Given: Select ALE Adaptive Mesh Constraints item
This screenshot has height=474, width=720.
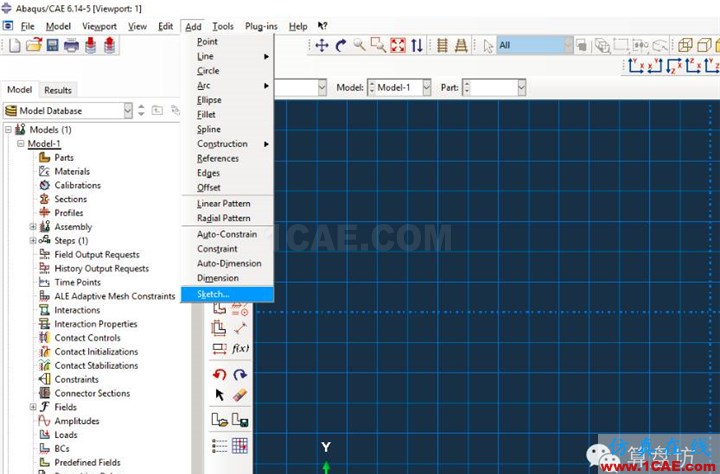Looking at the screenshot, I should coord(115,296).
